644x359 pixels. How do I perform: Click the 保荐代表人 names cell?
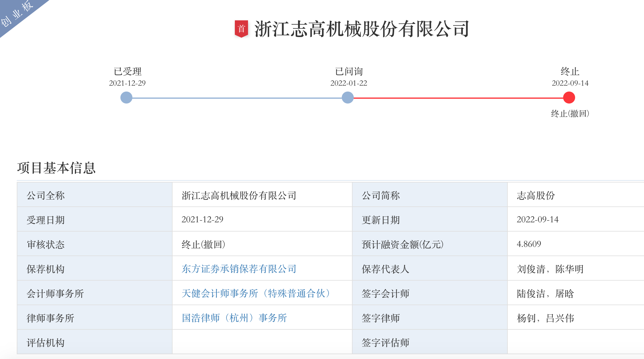click(550, 269)
